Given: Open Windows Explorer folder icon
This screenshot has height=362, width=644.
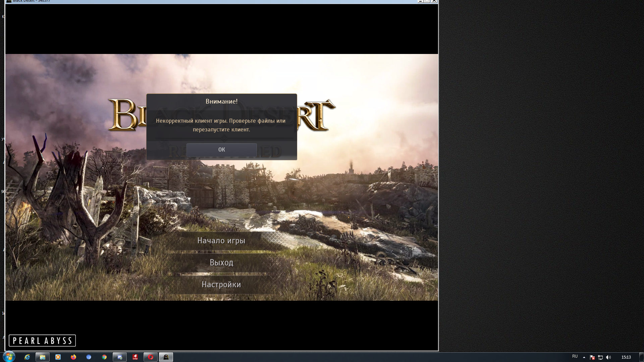Looking at the screenshot, I should click(43, 357).
